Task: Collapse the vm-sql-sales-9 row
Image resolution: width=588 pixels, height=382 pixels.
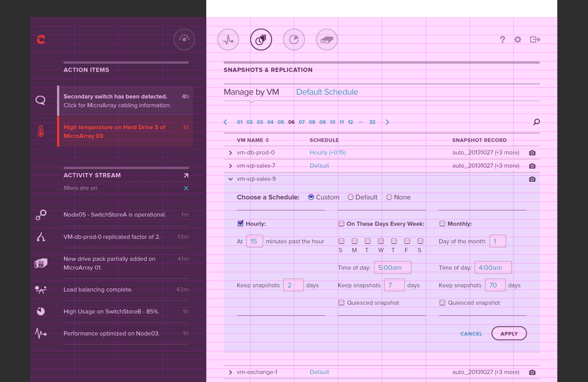Action: coord(230,179)
